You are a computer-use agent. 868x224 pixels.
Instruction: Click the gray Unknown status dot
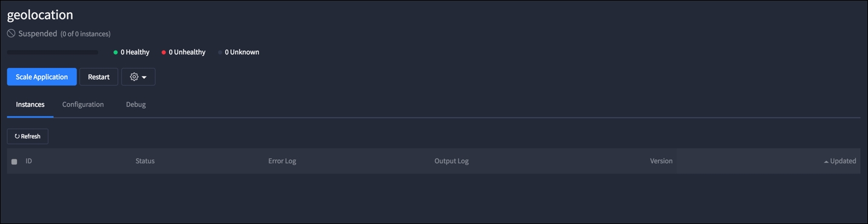point(220,52)
